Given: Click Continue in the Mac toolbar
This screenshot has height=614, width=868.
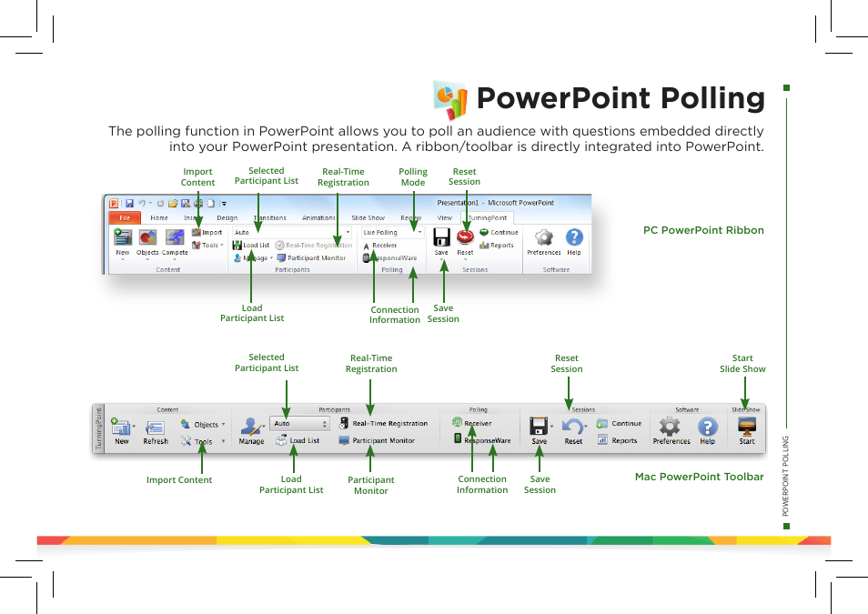Looking at the screenshot, I should pos(619,423).
